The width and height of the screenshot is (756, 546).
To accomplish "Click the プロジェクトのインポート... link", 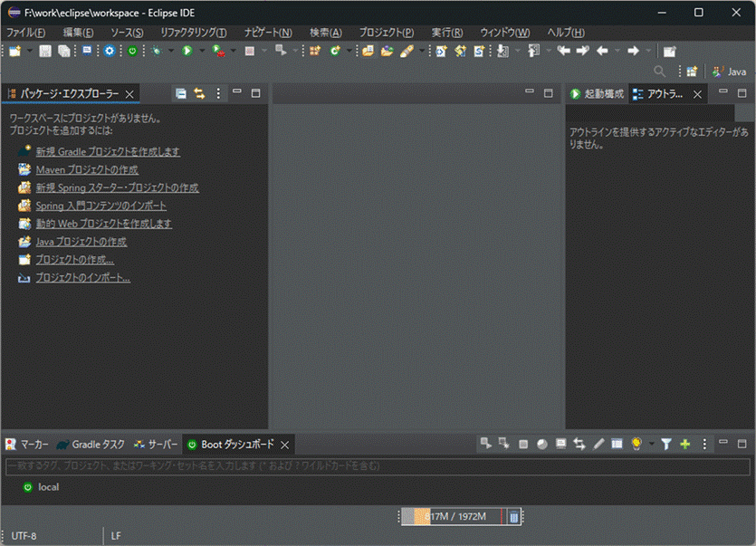I will [x=83, y=278].
